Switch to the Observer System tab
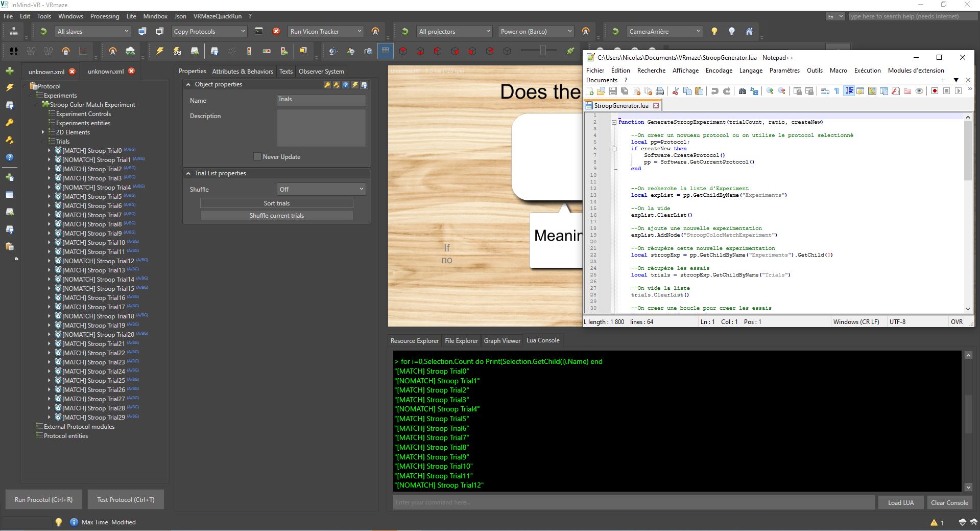Screen dimensions: 980x531 click(321, 71)
